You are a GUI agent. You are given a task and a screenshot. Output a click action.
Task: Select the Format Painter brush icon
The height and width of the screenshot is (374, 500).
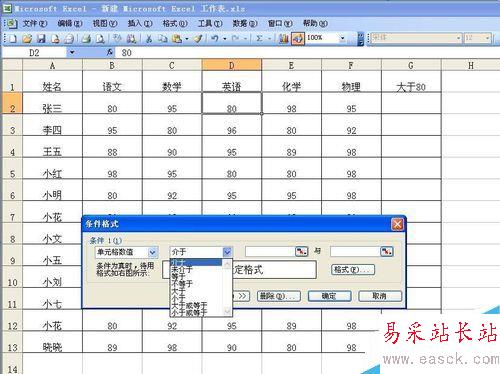click(x=198, y=39)
